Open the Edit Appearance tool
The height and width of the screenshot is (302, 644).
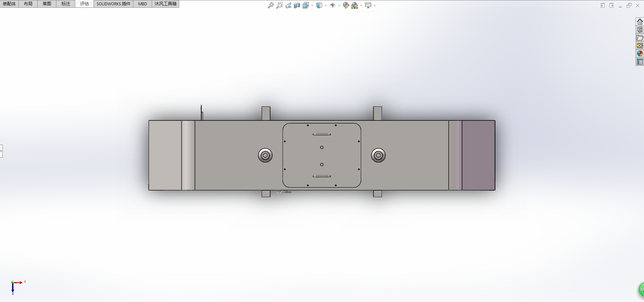[346, 5]
